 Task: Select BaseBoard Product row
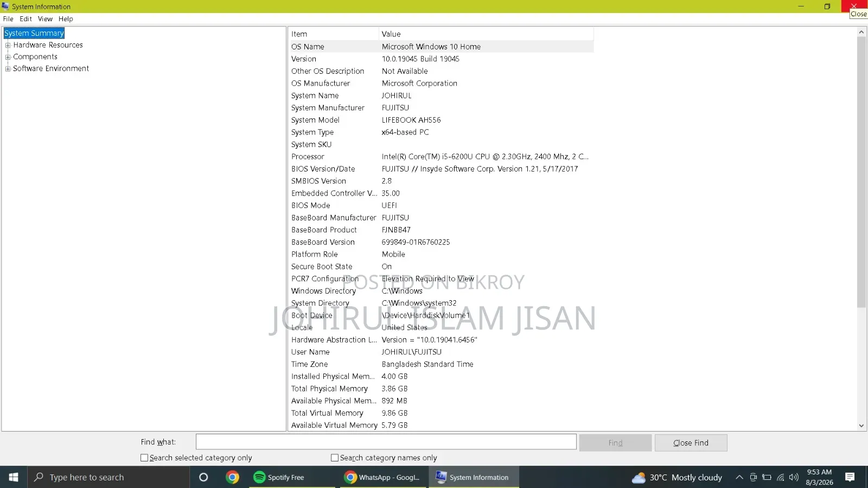[441, 230]
